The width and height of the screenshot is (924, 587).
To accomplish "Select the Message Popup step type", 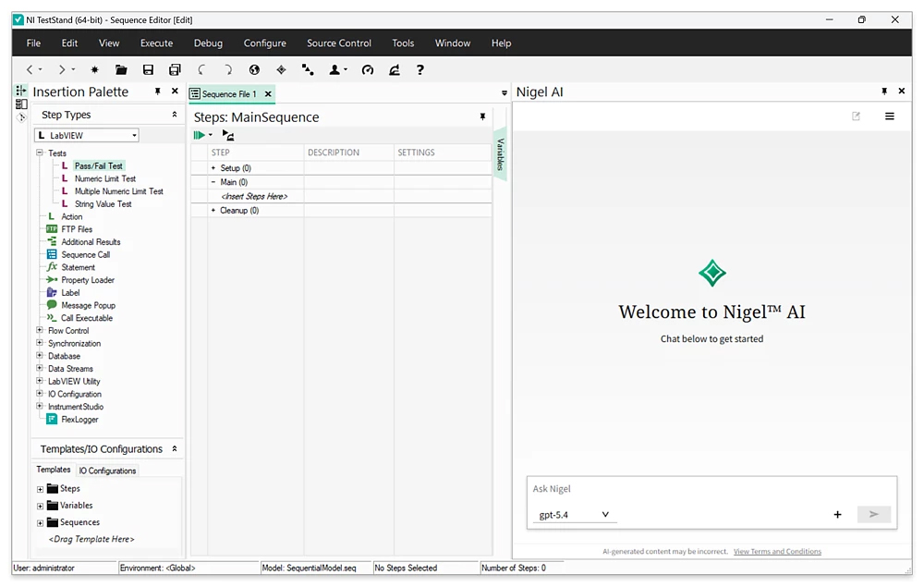I will point(89,305).
